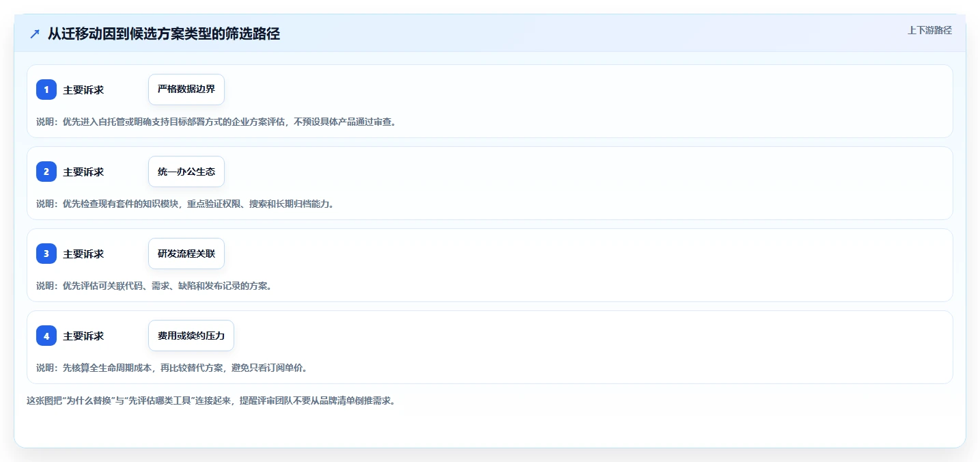The width and height of the screenshot is (980, 462).
Task: Click the 主要诉求 label in step 4
Action: 83,336
